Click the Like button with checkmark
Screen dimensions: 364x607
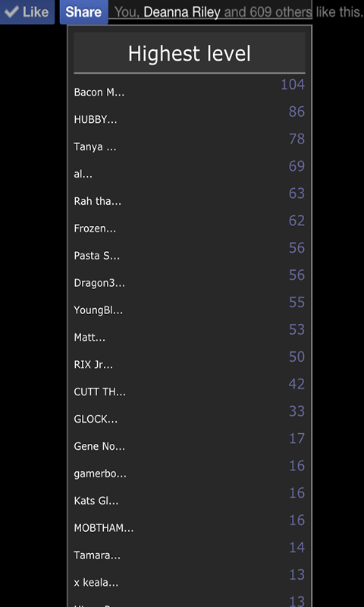(x=27, y=12)
